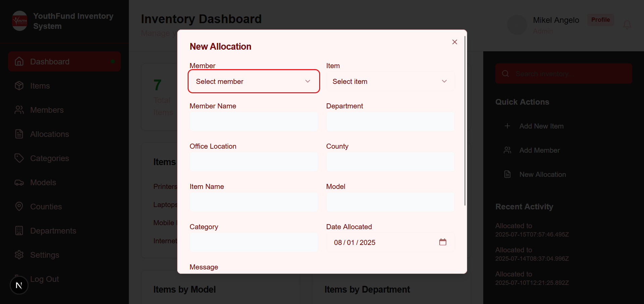
Task: Click the Items by Model heading
Action: (x=185, y=289)
